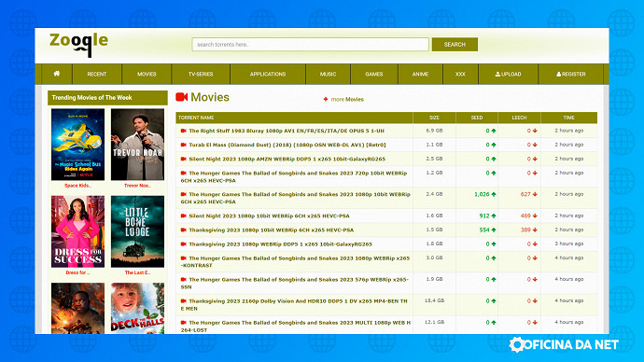This screenshot has height=362, width=644.
Task: Open the Anime category
Action: [x=420, y=74]
